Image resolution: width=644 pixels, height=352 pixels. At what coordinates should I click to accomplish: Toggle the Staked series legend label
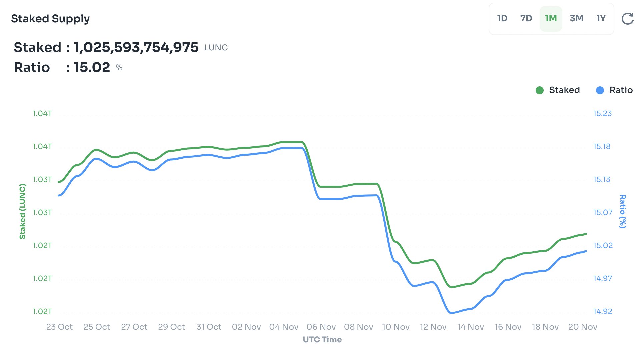coord(564,90)
